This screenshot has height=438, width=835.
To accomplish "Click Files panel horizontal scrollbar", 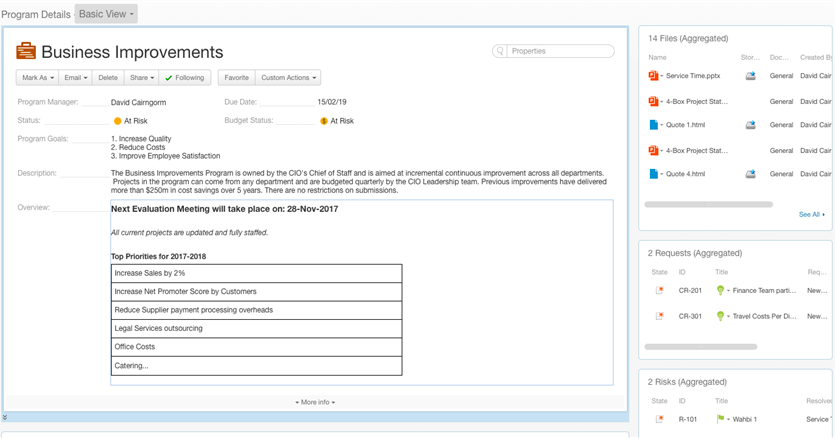I will 708,205.
